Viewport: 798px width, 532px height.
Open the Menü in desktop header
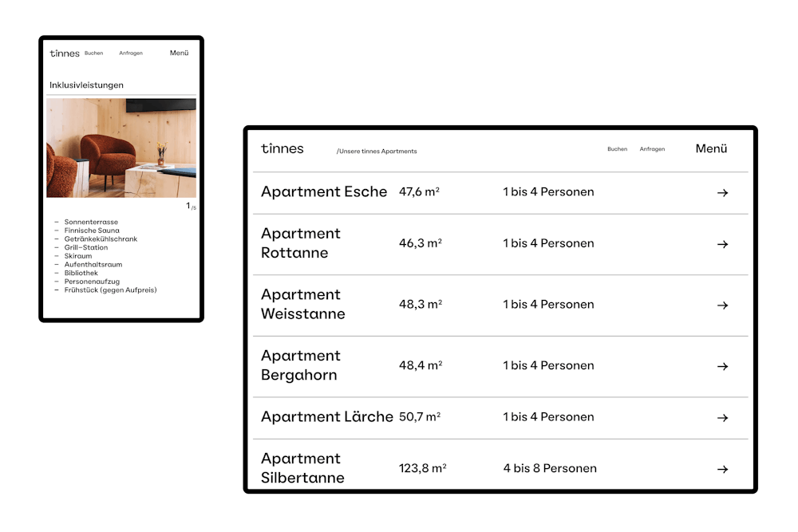(x=711, y=148)
